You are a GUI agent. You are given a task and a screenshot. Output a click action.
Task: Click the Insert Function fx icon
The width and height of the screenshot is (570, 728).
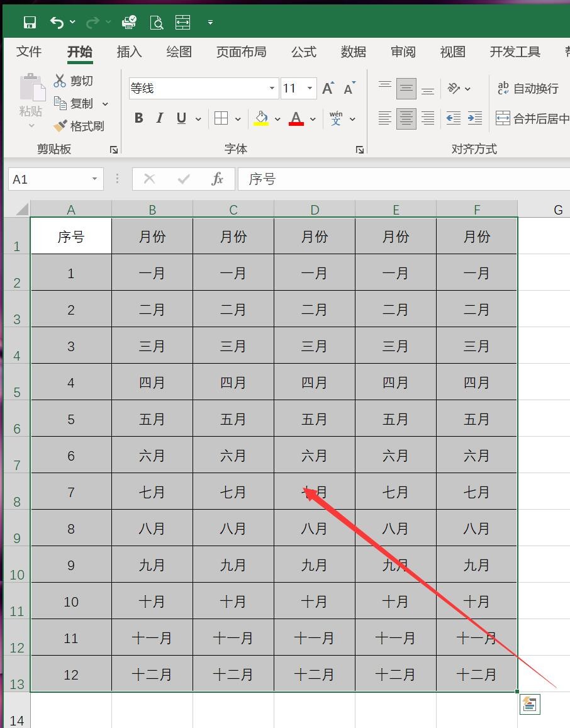coord(217,179)
